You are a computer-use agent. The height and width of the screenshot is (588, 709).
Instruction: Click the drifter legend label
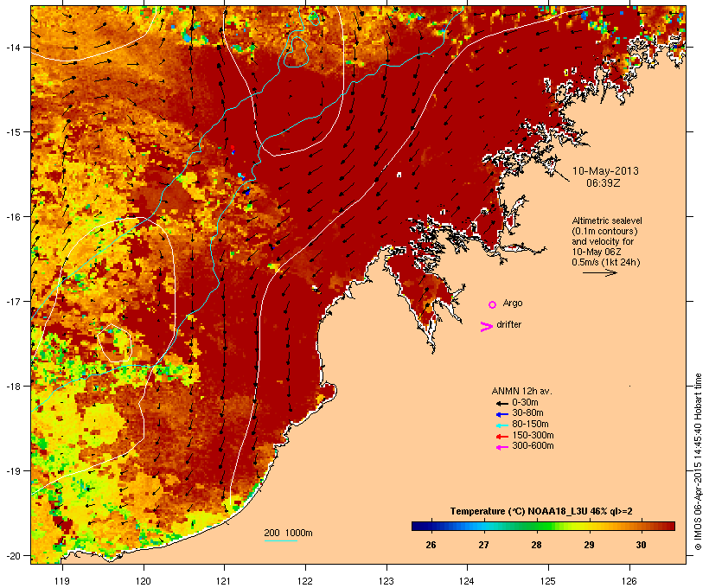(508, 324)
